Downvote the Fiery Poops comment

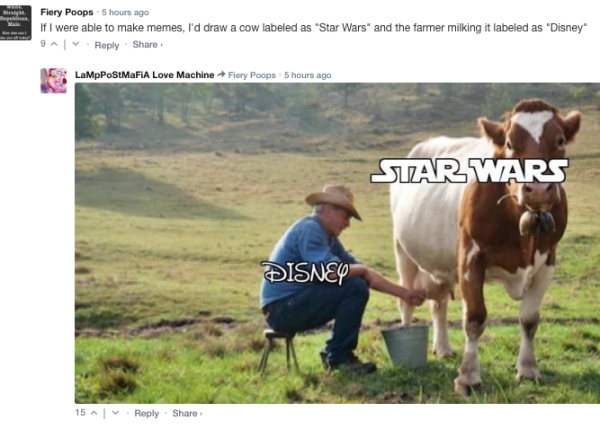[x=76, y=44]
